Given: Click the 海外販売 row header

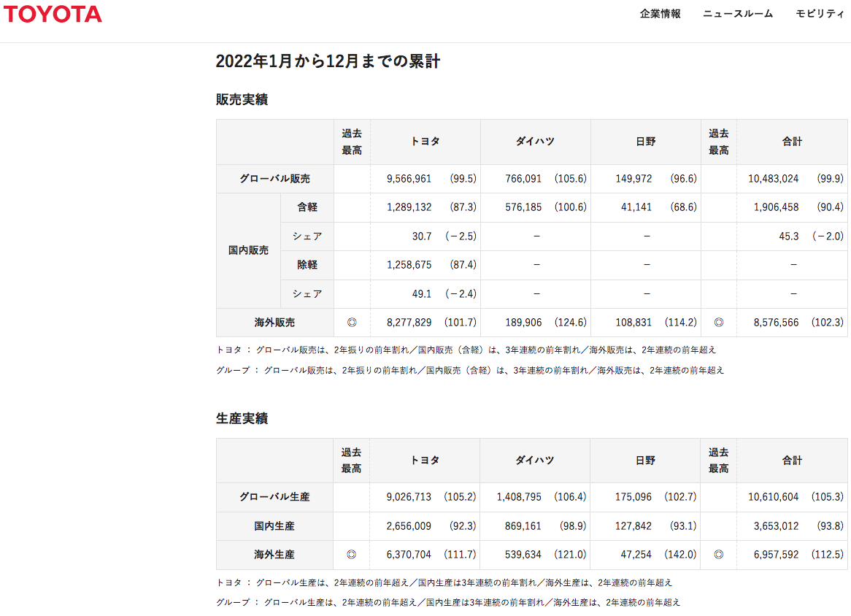Looking at the screenshot, I should (x=275, y=323).
